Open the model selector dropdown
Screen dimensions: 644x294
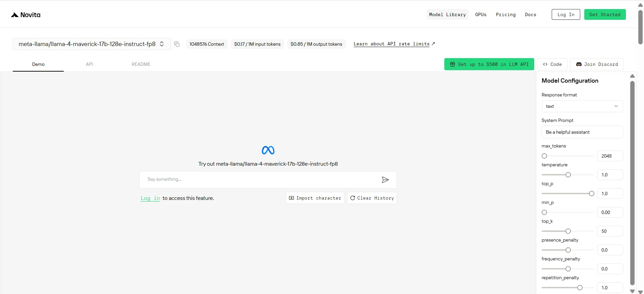click(92, 44)
